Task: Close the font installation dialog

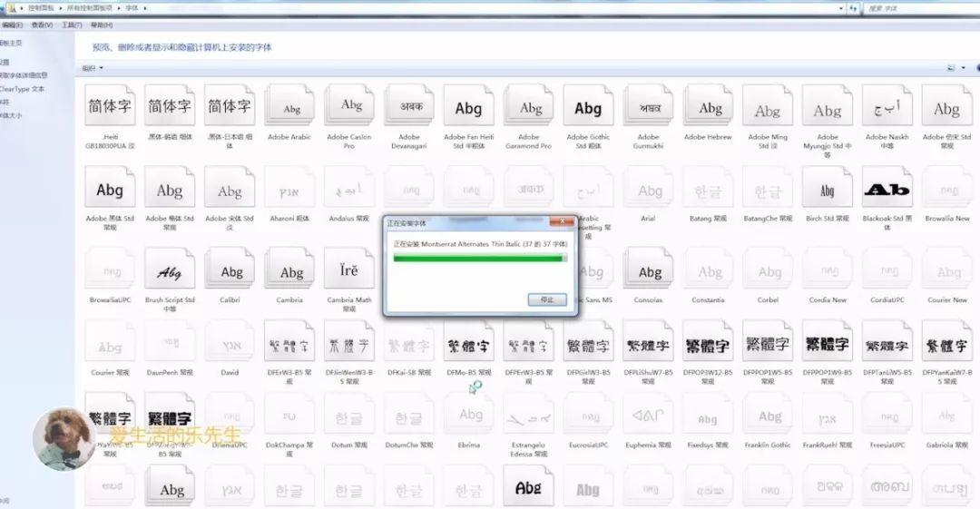Action: pos(562,221)
